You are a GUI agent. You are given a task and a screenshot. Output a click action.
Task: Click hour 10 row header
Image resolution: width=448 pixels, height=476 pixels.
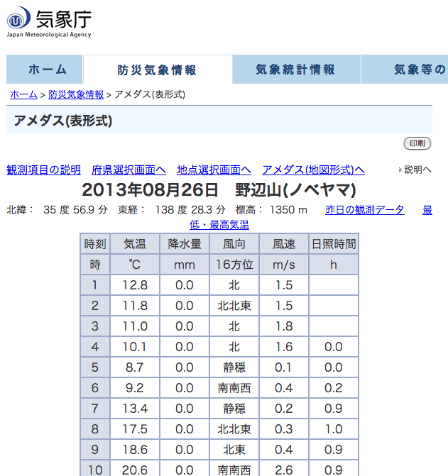tap(95, 468)
